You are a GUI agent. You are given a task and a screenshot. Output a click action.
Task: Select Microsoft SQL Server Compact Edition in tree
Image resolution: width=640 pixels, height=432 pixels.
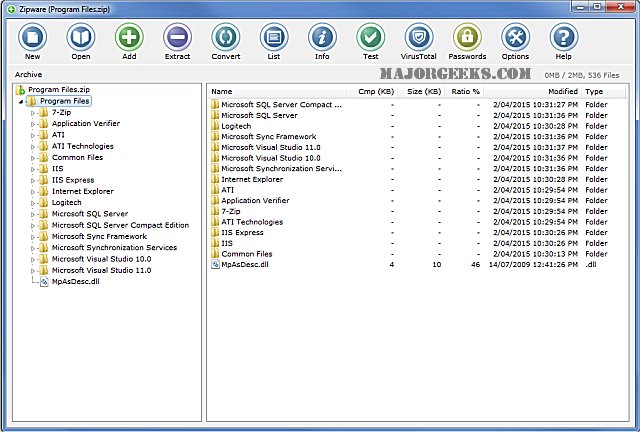click(120, 225)
